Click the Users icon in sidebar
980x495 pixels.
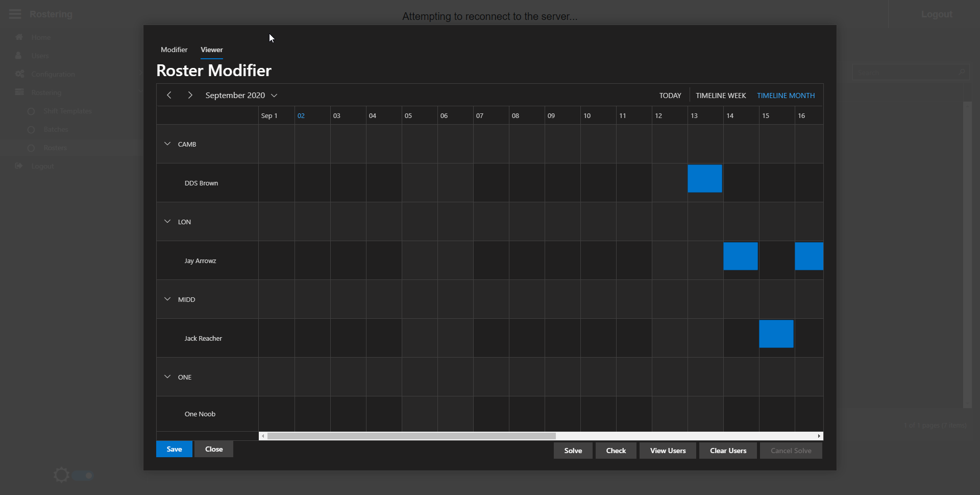click(x=19, y=56)
